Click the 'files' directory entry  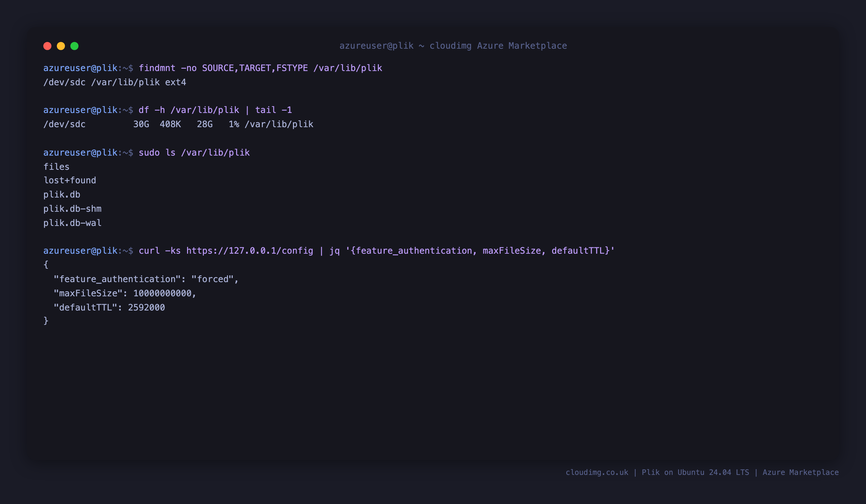pyautogui.click(x=56, y=167)
